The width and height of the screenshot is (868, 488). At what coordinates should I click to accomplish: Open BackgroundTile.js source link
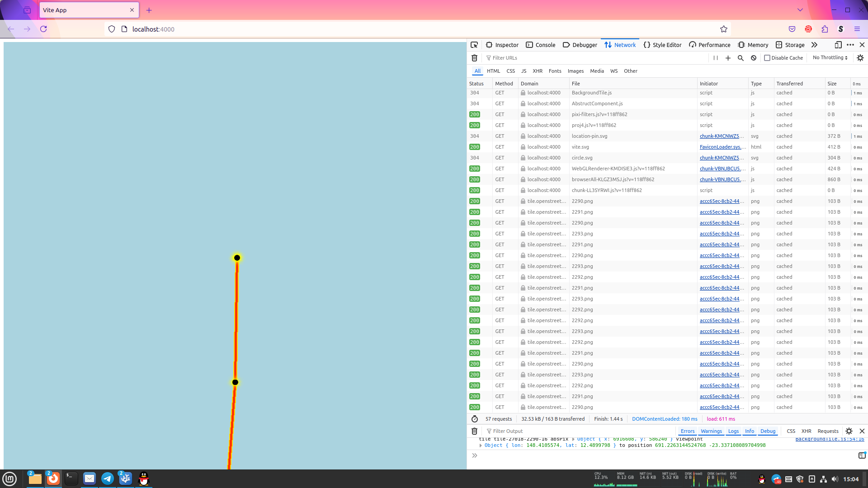(x=829, y=439)
